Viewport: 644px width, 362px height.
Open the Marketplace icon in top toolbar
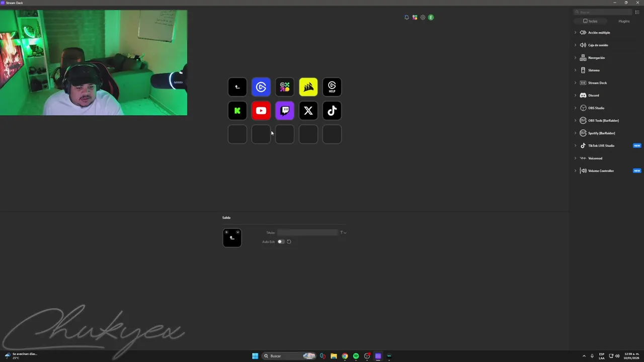coord(415,17)
